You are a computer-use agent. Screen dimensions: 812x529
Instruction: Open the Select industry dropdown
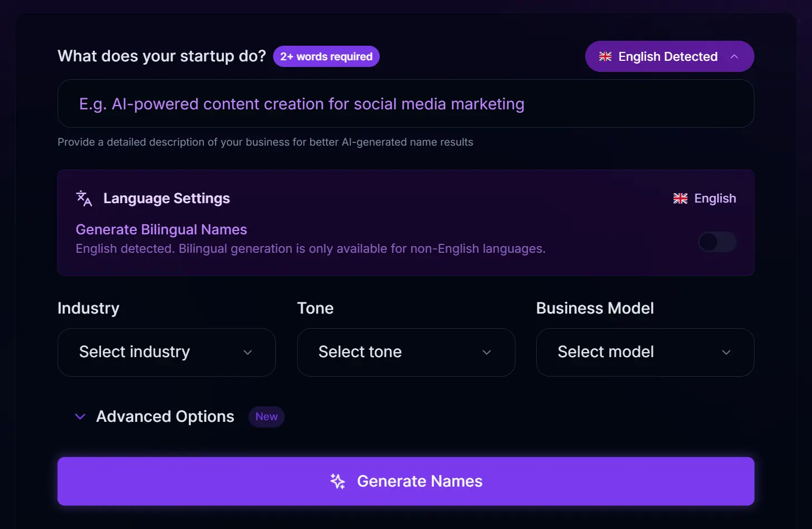point(166,352)
